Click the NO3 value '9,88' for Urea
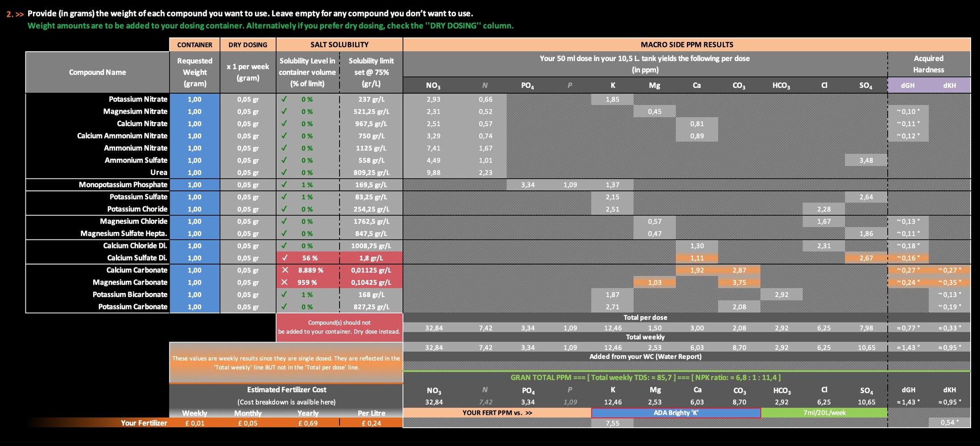Viewport: 980px width, 446px height. click(434, 173)
